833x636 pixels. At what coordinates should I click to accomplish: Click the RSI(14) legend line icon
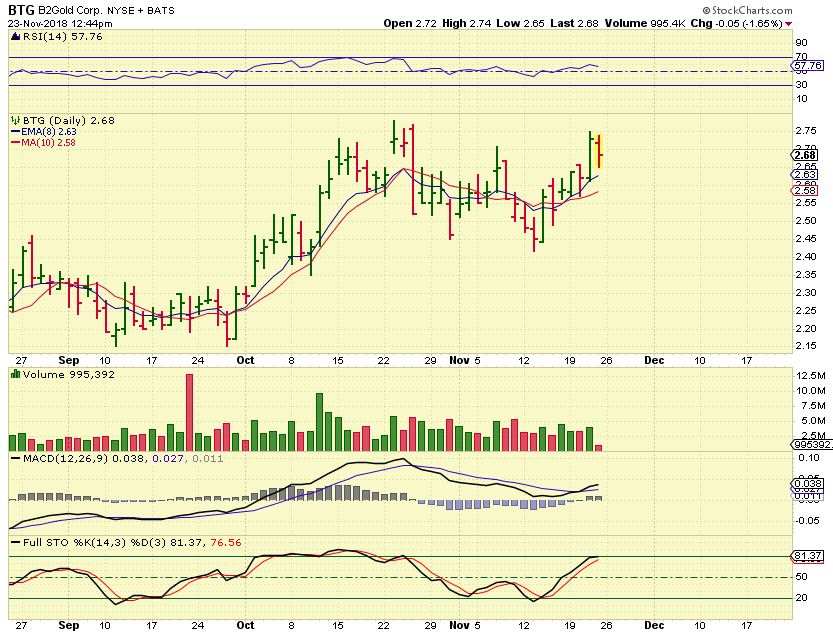coord(15,37)
